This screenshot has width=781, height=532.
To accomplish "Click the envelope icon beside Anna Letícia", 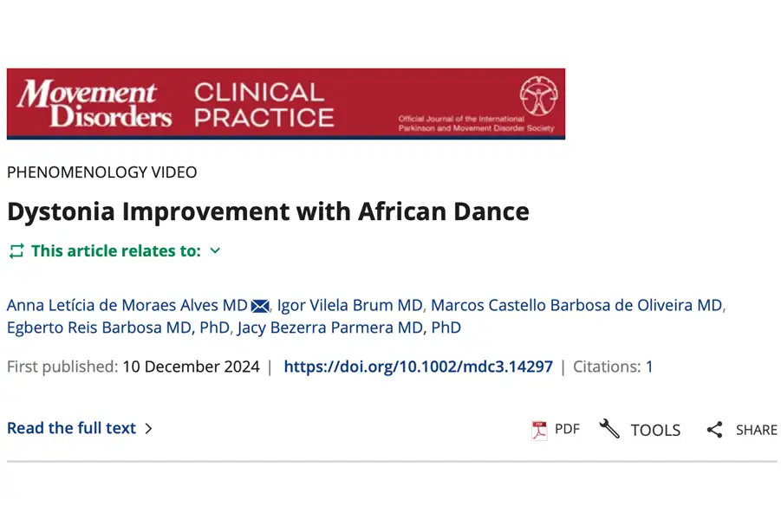I will (x=260, y=306).
